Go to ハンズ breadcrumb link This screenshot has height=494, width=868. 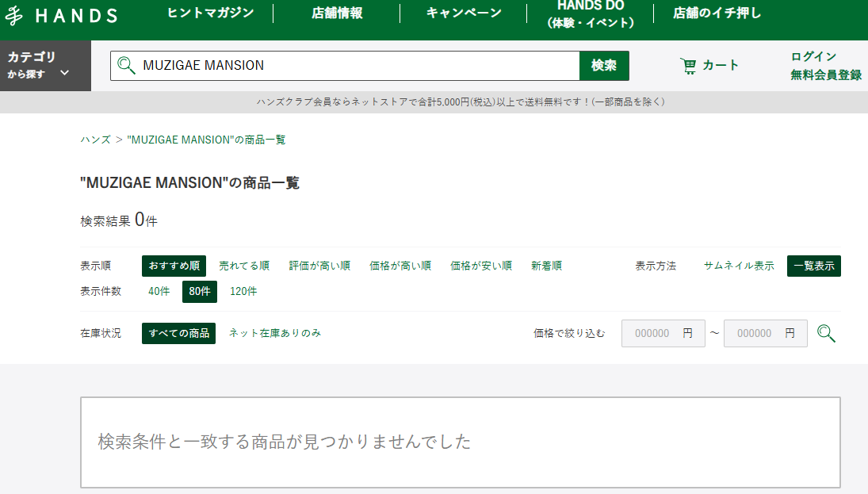click(x=95, y=140)
